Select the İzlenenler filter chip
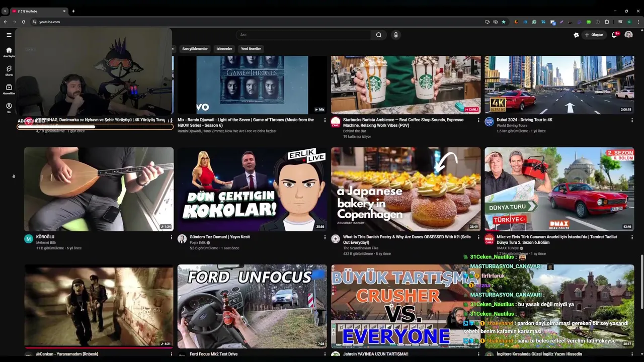 click(x=224, y=49)
